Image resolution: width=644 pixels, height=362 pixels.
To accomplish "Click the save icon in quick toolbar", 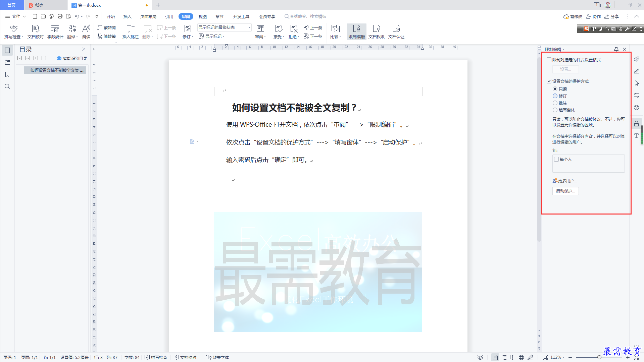I will click(x=43, y=16).
